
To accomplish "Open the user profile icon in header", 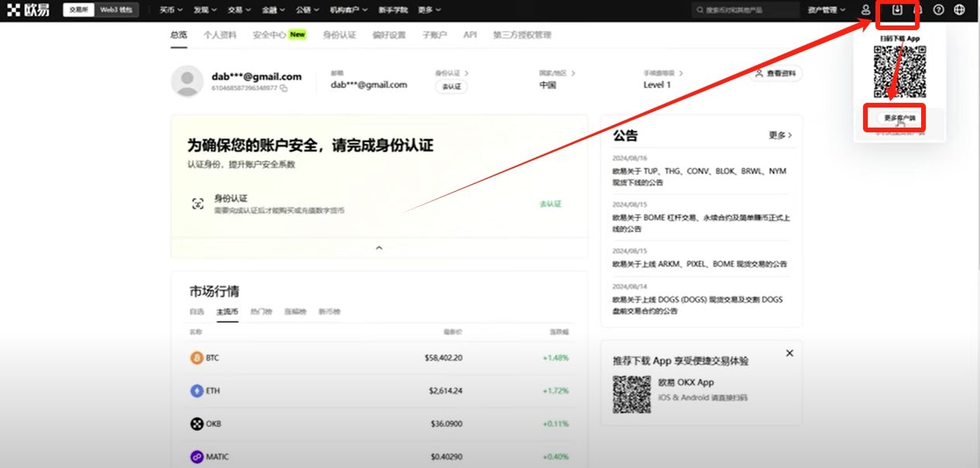I will point(866,10).
